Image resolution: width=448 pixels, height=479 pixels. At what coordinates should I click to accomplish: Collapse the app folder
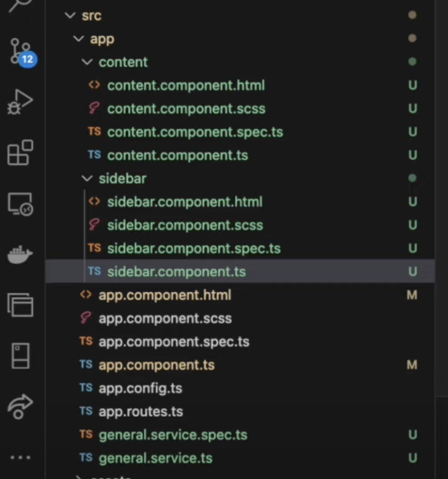click(x=79, y=39)
